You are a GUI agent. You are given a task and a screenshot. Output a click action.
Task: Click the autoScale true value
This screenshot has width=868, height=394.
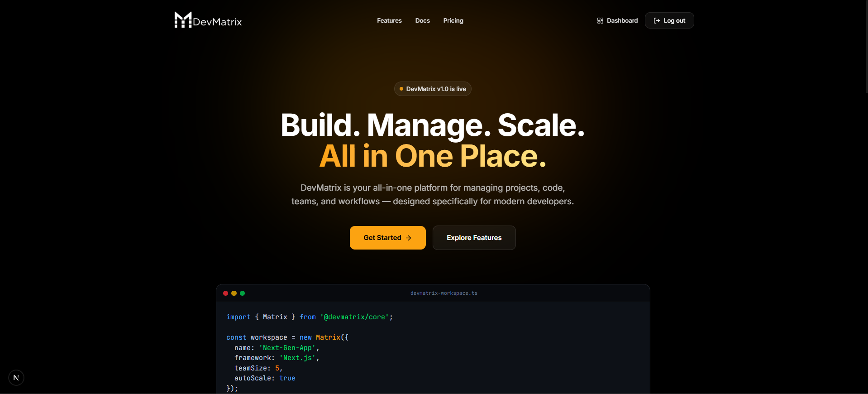click(x=287, y=378)
